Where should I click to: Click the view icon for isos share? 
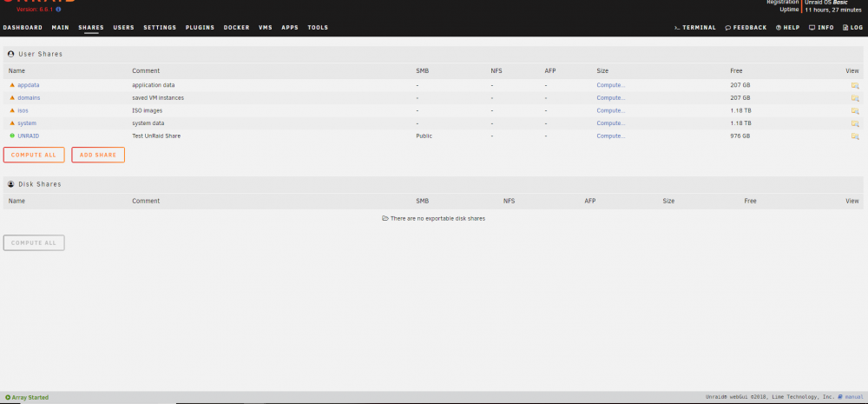tap(855, 111)
